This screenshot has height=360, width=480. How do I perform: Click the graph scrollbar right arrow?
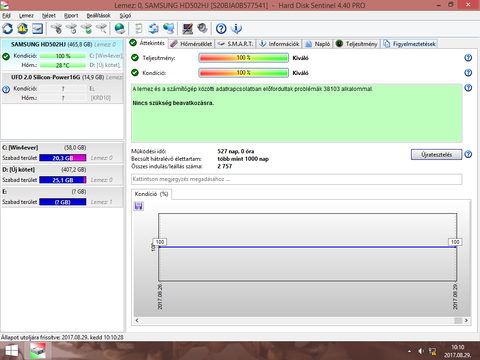point(466,320)
